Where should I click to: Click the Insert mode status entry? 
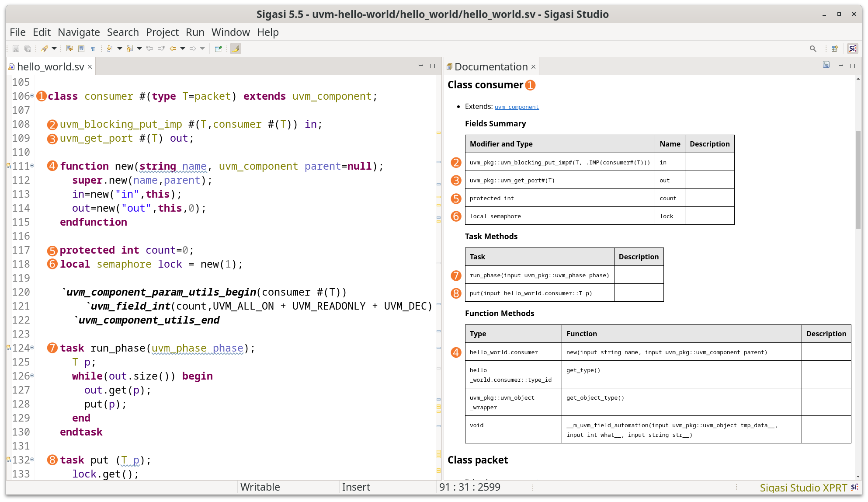point(356,487)
